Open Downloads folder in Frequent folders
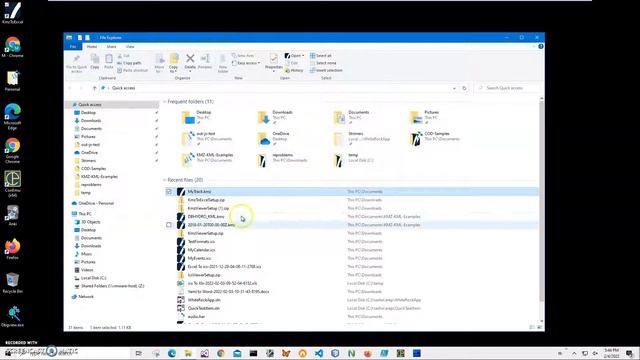 coord(276,117)
